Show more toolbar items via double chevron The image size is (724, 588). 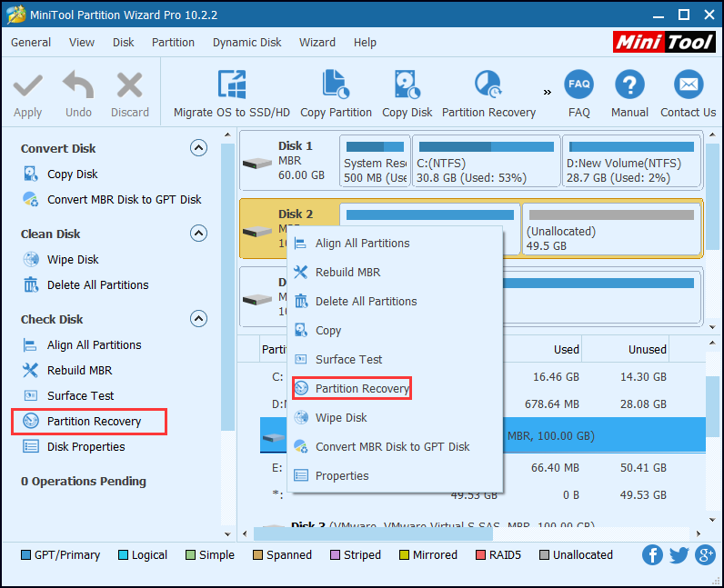[548, 93]
